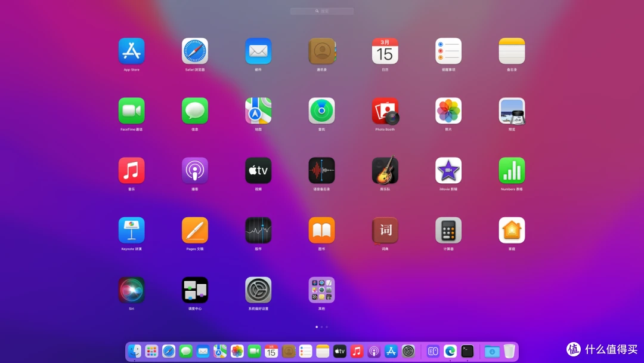Viewport: 644px width, 363px height.
Task: Launch Photo Booth
Action: pos(385,111)
